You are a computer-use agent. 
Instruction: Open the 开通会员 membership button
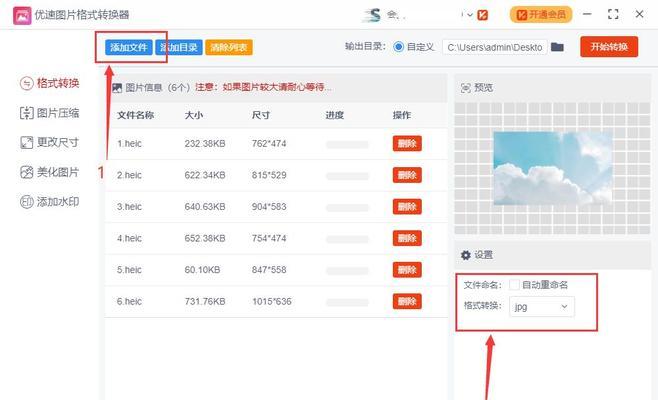click(x=541, y=15)
